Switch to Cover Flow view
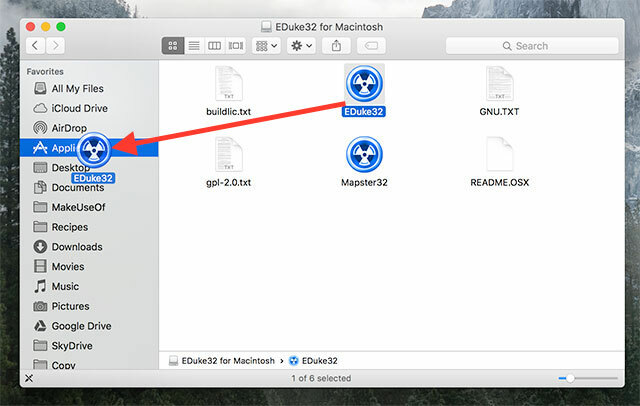Image resolution: width=640 pixels, height=406 pixels. point(236,46)
